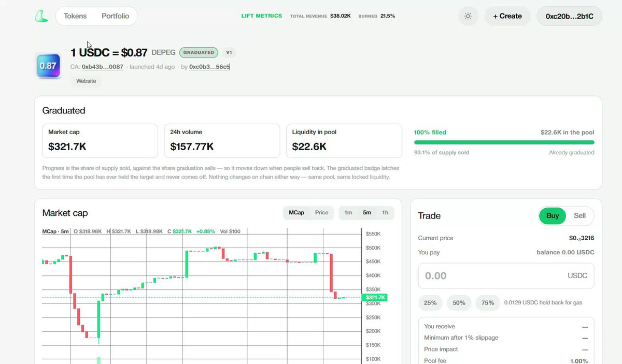
Task: Click the total revenue $38.02K value
Action: 341,16
